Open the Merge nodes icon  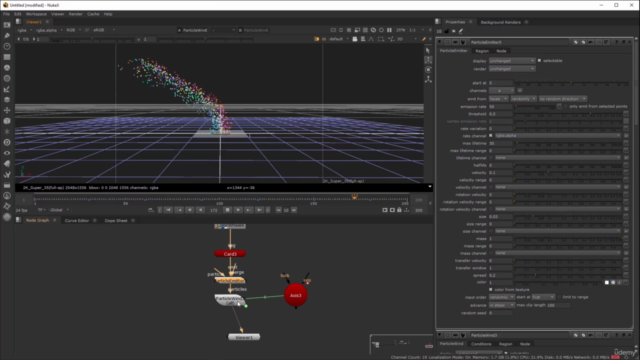(7, 100)
